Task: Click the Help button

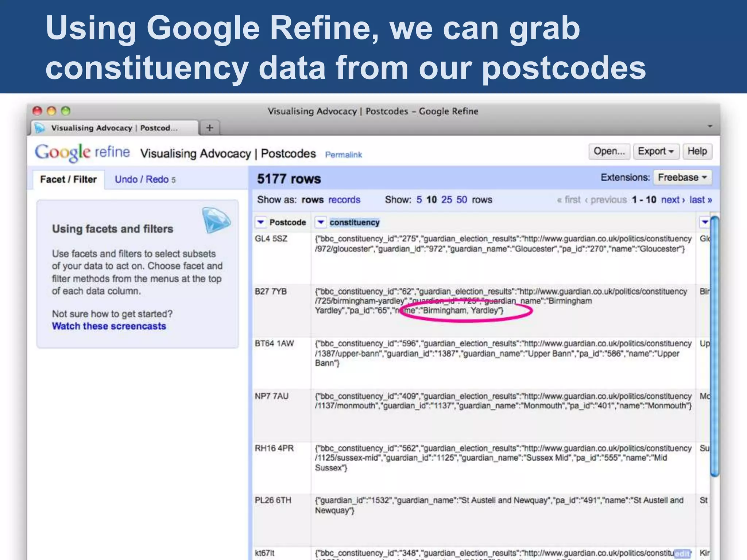Action: [697, 151]
